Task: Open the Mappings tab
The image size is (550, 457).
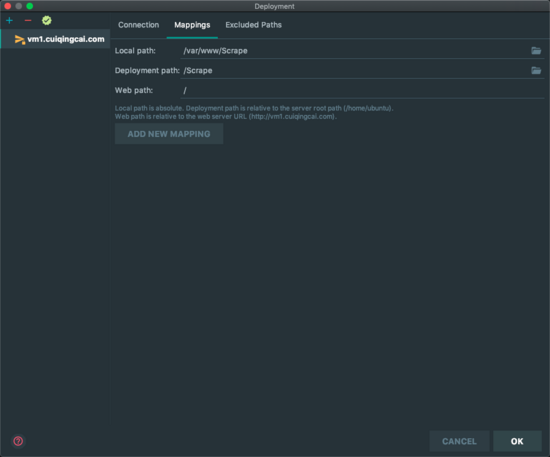Action: coord(192,25)
